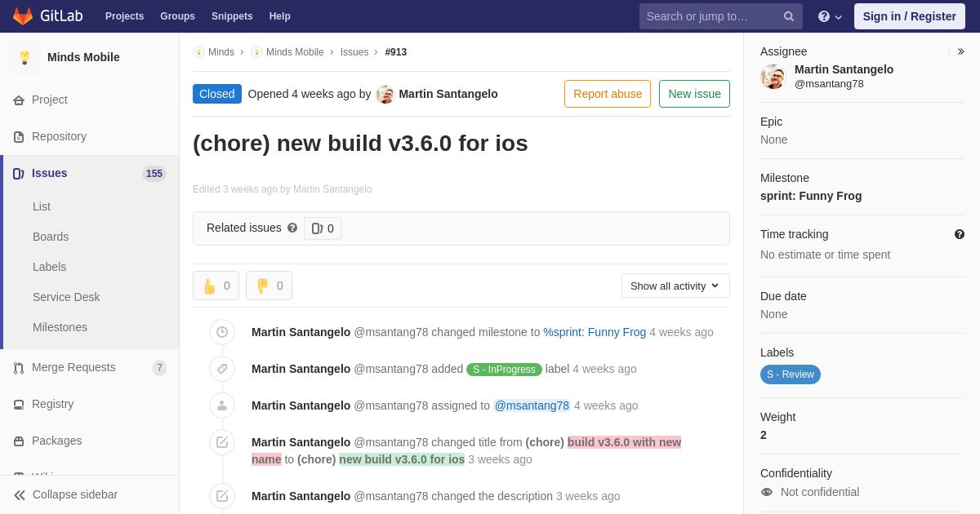
Task: Click the Issues count badge 155
Action: pyautogui.click(x=154, y=174)
